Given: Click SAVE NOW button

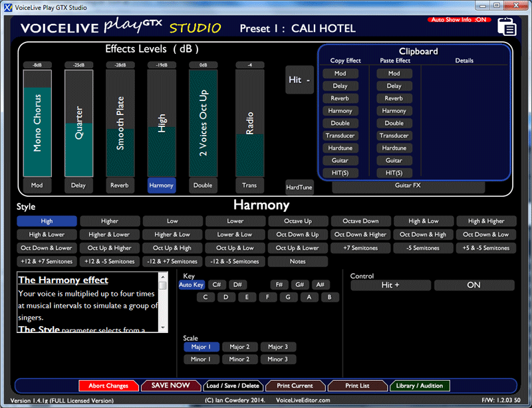Looking at the screenshot, I should (170, 385).
